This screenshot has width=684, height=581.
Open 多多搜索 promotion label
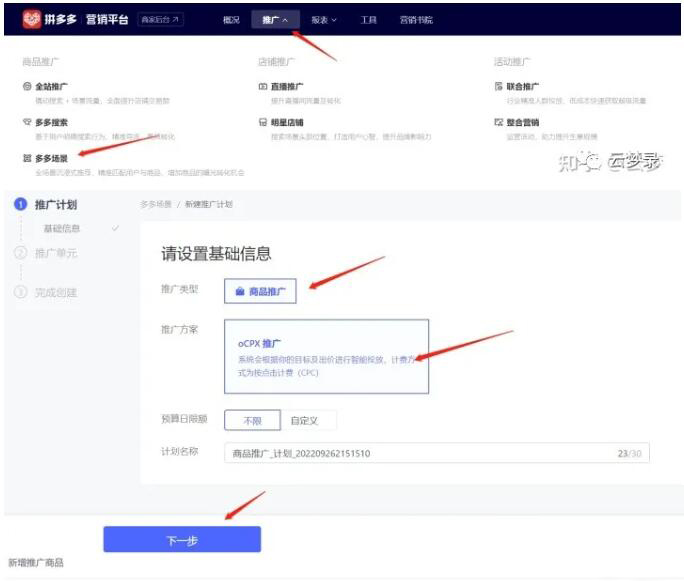[51, 122]
